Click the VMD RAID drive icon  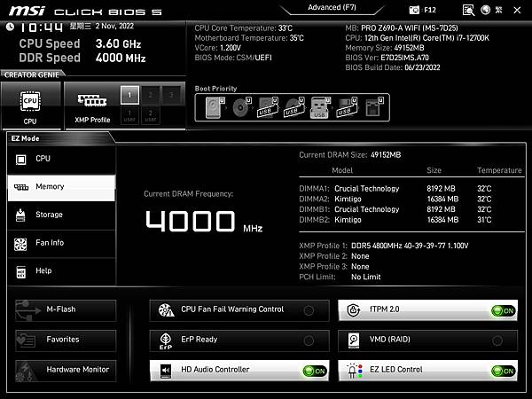click(x=354, y=340)
